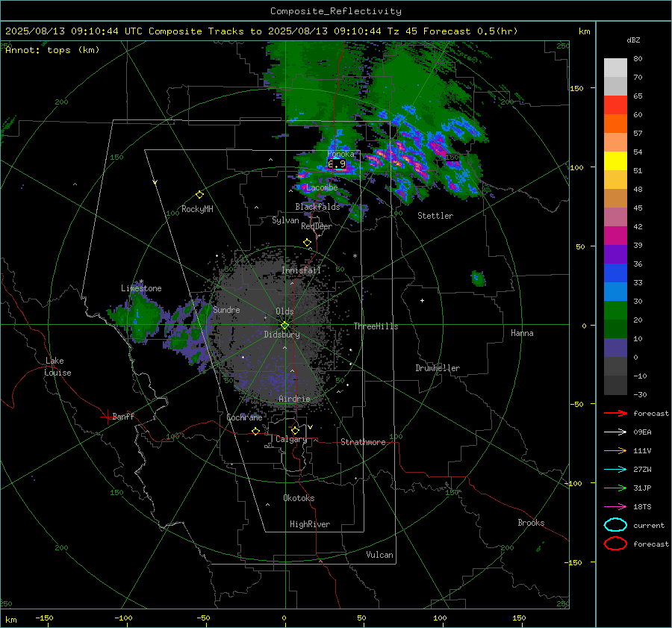Screen dimensions: 672x628
Task: Click the dBZ legend heading
Action: 633,40
